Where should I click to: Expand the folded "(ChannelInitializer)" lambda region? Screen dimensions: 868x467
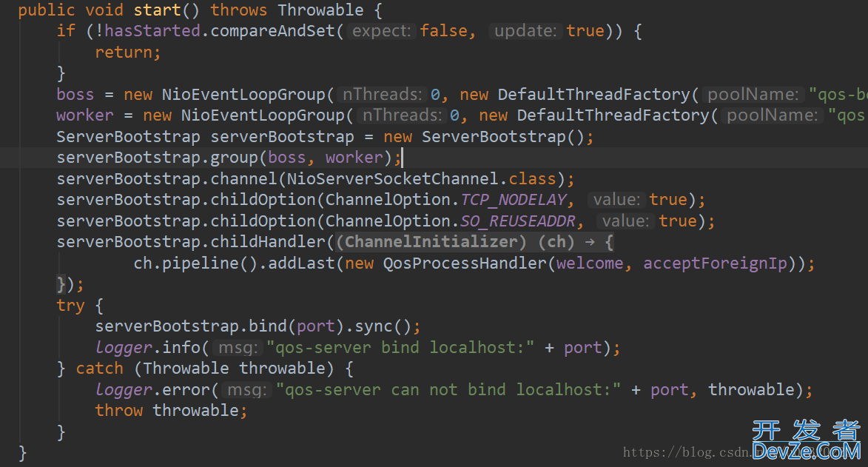[x=474, y=242]
